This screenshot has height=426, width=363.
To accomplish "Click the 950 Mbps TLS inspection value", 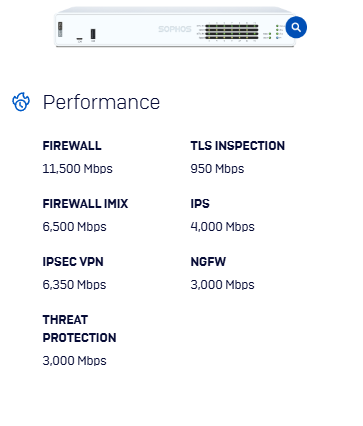I will pos(217,169).
